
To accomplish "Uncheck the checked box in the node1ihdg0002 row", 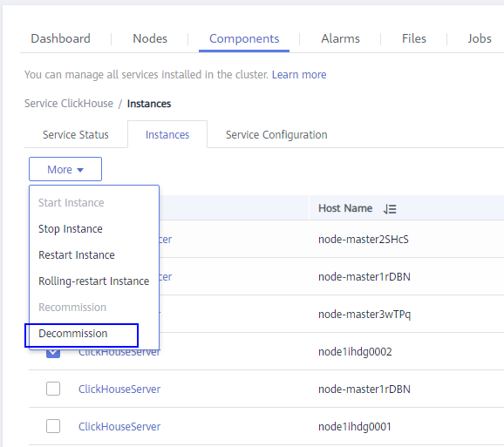I will (53, 353).
